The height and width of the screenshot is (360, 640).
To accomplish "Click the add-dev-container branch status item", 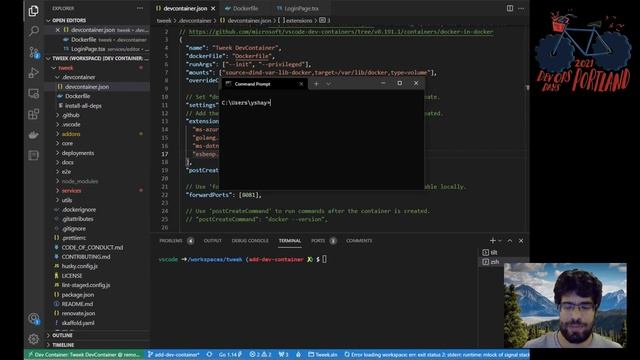I will 174,355.
